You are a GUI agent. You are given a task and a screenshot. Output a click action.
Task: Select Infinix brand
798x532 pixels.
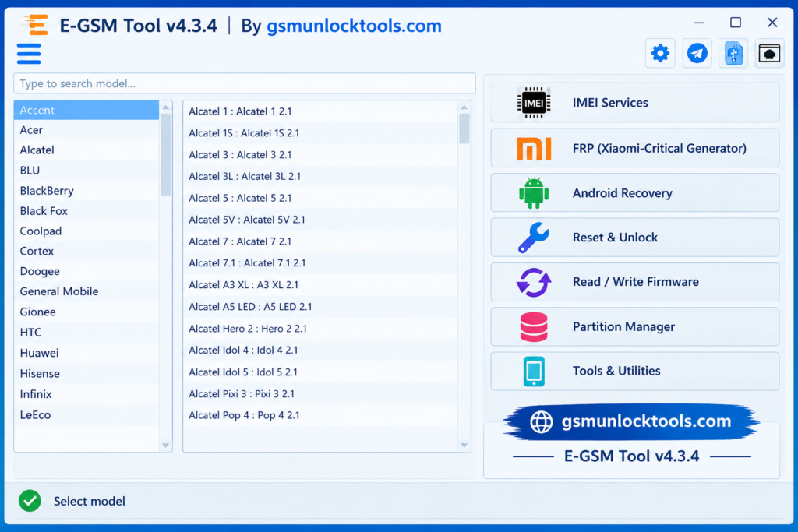pyautogui.click(x=86, y=394)
